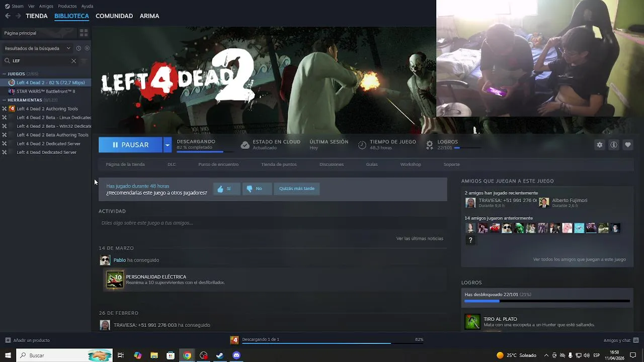Viewport: 644px width, 362px height.
Task: Open Añadir un producto
Action: point(27,340)
